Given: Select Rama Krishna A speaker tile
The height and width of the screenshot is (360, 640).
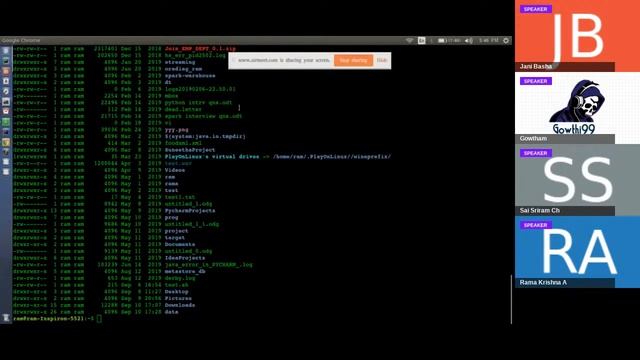Looking at the screenshot, I should [x=577, y=252].
